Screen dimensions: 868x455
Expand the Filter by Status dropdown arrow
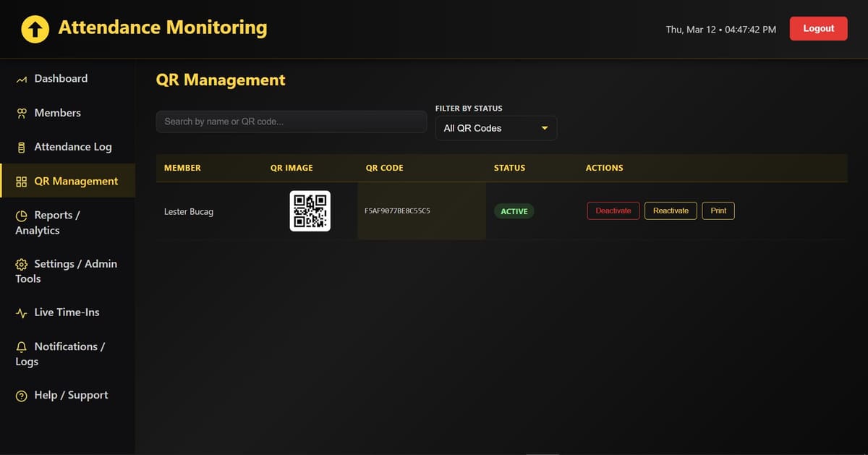pos(544,128)
